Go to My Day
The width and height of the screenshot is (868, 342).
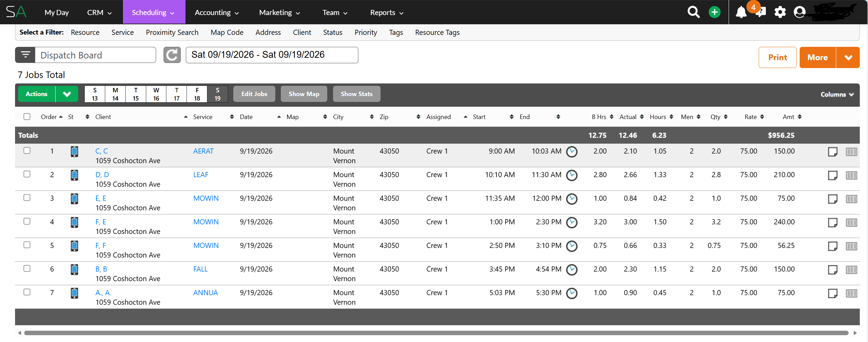[57, 13]
